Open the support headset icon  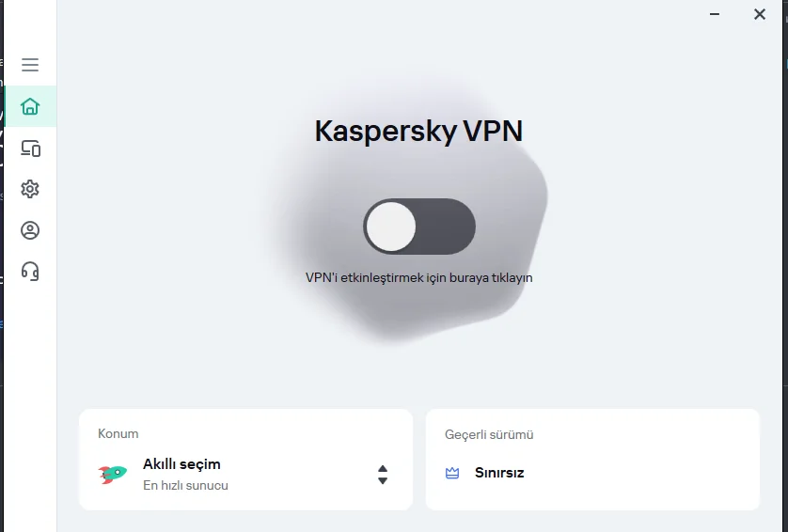click(x=30, y=272)
